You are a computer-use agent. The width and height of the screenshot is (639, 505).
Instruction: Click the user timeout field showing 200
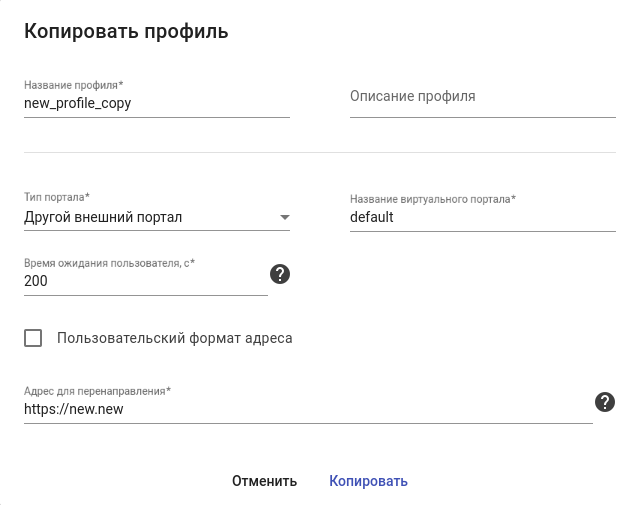pyautogui.click(x=145, y=281)
